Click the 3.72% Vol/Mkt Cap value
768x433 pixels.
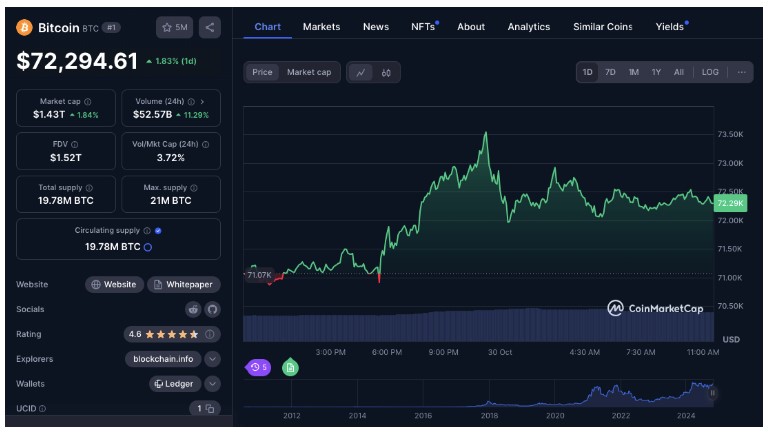[170, 158]
